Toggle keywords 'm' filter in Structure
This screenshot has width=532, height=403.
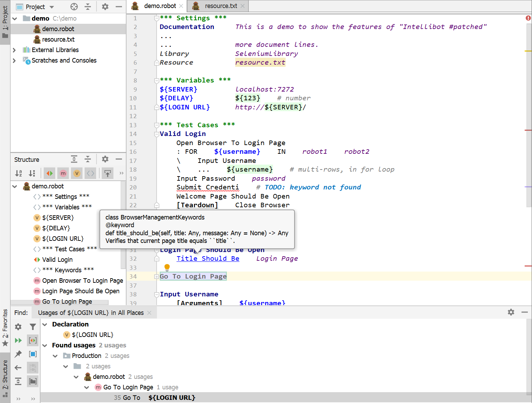click(x=63, y=173)
